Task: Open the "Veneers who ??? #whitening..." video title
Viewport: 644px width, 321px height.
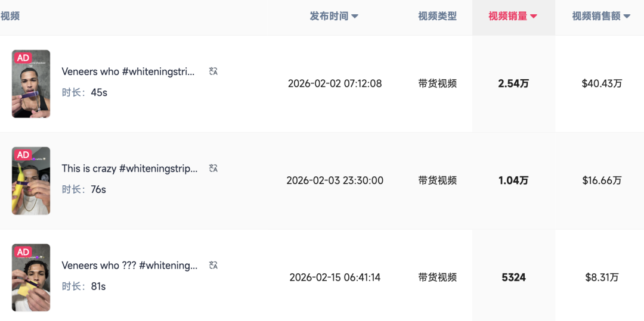Action: pos(129,266)
